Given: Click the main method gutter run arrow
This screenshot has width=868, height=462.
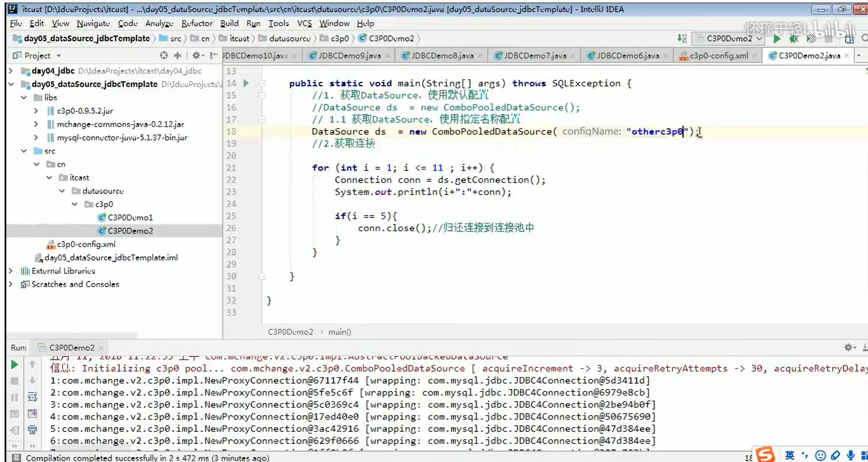Looking at the screenshot, I should [246, 83].
